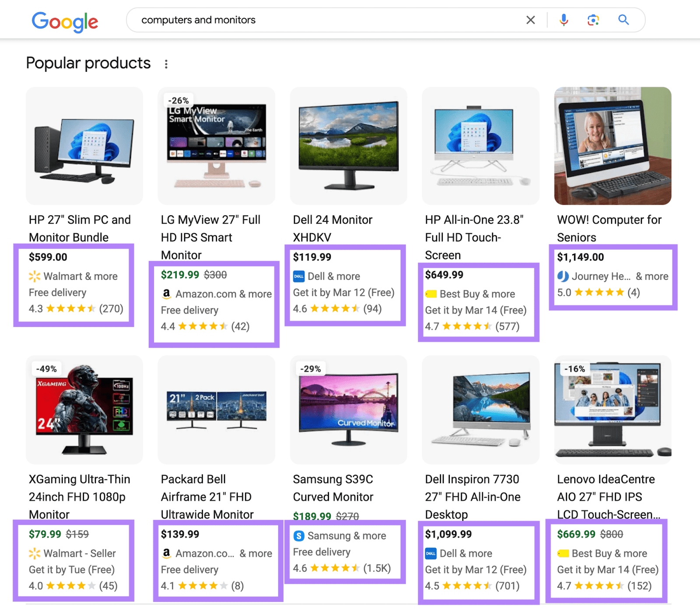Screen dimensions: 700x614
Task: Click inside the search input field
Action: point(306,20)
